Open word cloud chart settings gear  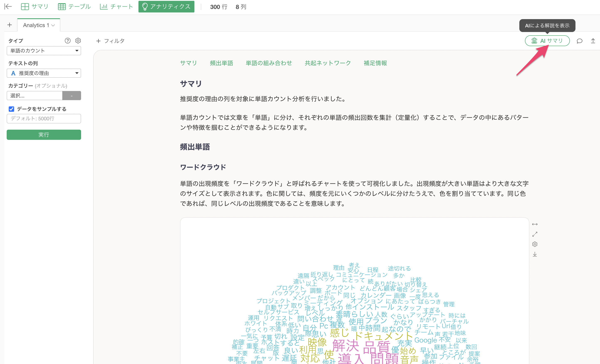point(535,244)
